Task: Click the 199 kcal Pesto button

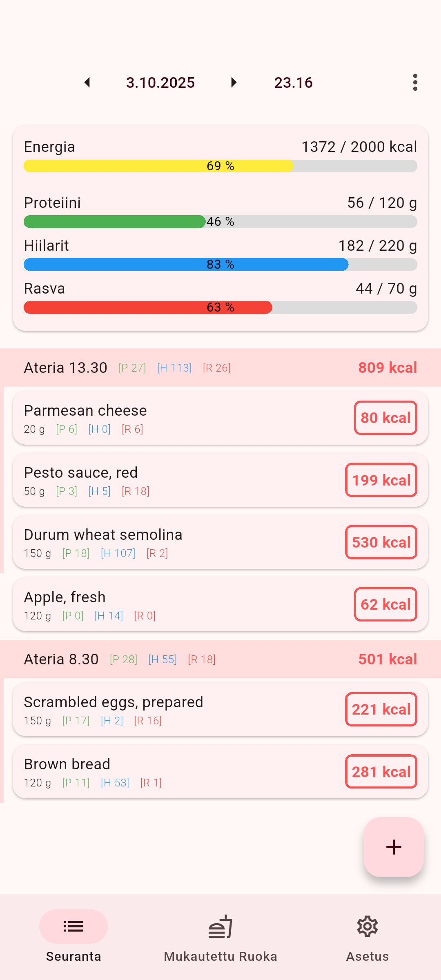Action: pyautogui.click(x=381, y=480)
